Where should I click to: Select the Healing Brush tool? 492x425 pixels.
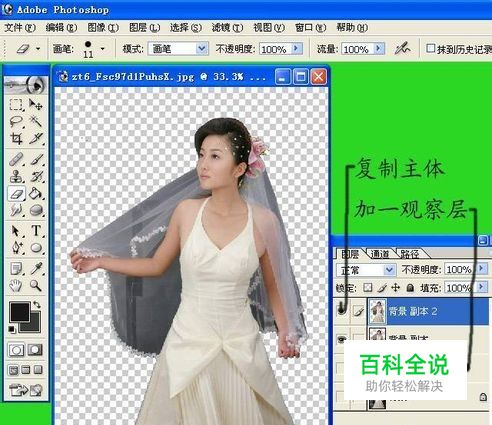pos(16,159)
